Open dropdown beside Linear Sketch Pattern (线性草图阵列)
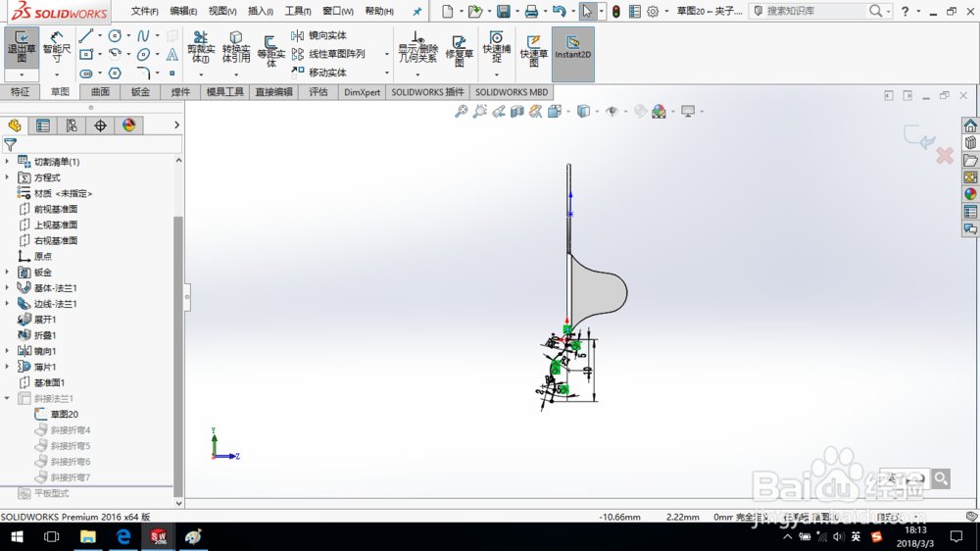This screenshot has width=980, height=551. [387, 54]
